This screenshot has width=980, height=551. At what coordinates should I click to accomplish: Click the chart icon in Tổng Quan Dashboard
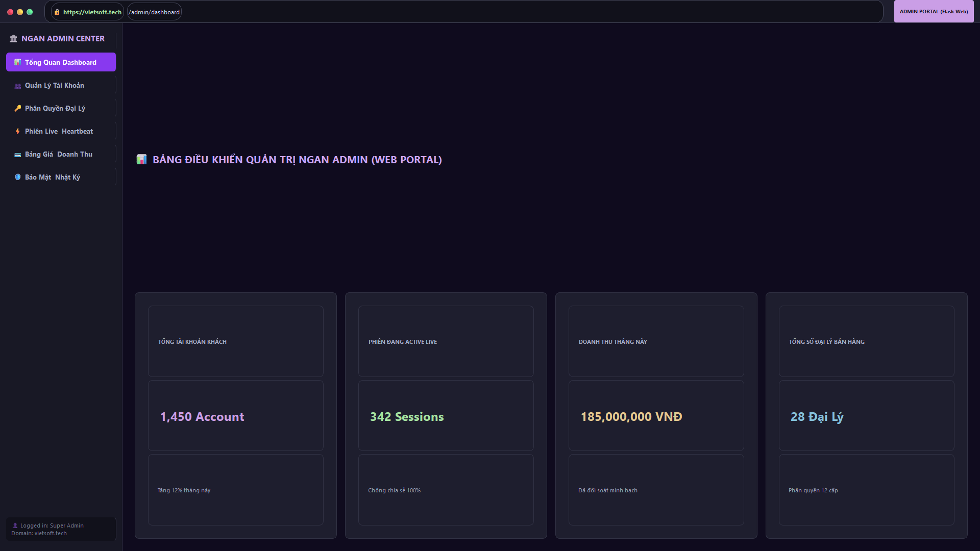(18, 62)
